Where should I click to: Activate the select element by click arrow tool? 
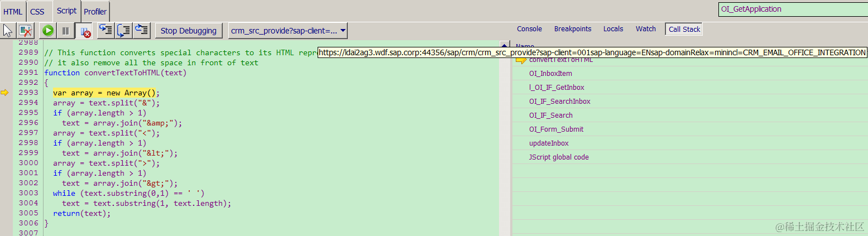pyautogui.click(x=8, y=31)
